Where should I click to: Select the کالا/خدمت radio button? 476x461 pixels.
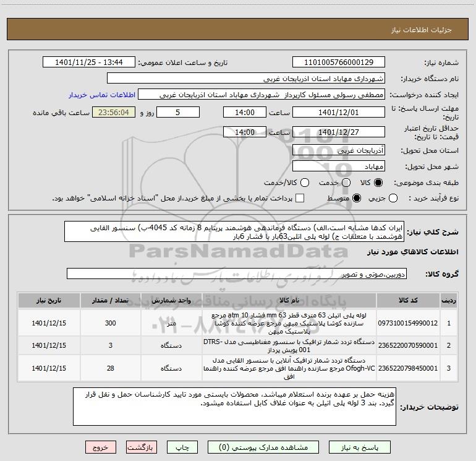[x=305, y=183]
